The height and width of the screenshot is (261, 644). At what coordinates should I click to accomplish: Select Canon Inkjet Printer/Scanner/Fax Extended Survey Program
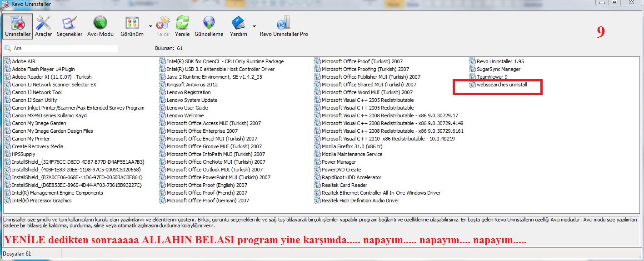coord(75,108)
